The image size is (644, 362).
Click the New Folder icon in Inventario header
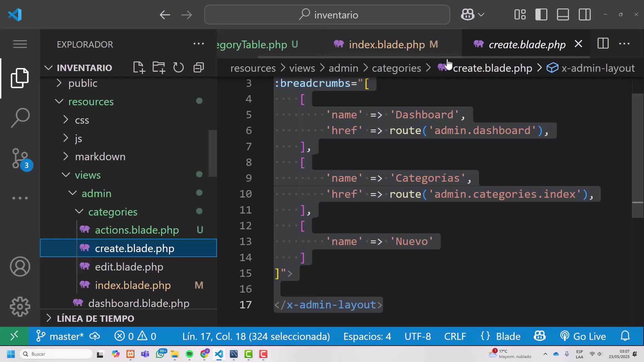[159, 68]
